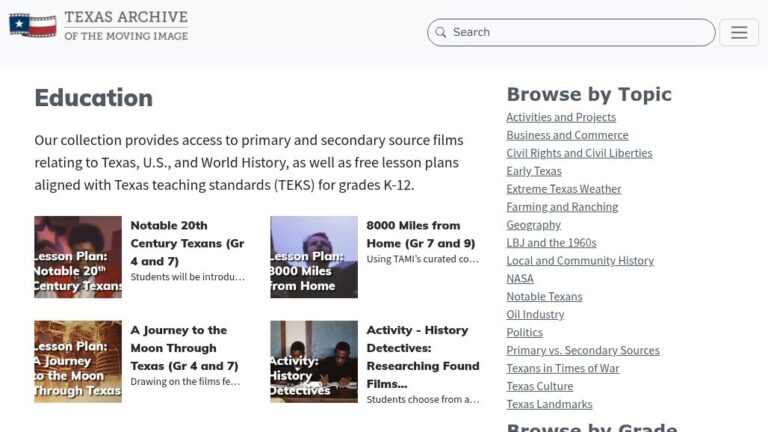This screenshot has height=432, width=768.
Task: Browse Primary vs. Secondary Sources
Action: point(583,351)
